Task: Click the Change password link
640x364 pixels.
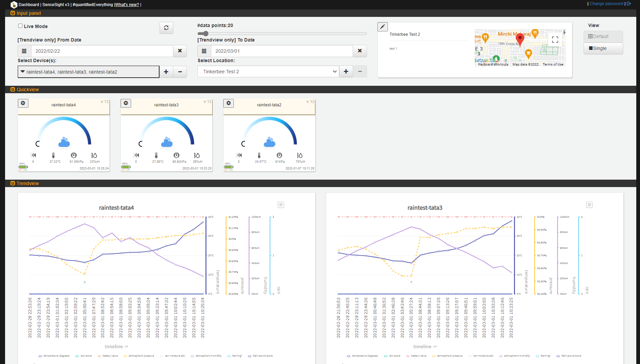Action: tap(606, 3)
